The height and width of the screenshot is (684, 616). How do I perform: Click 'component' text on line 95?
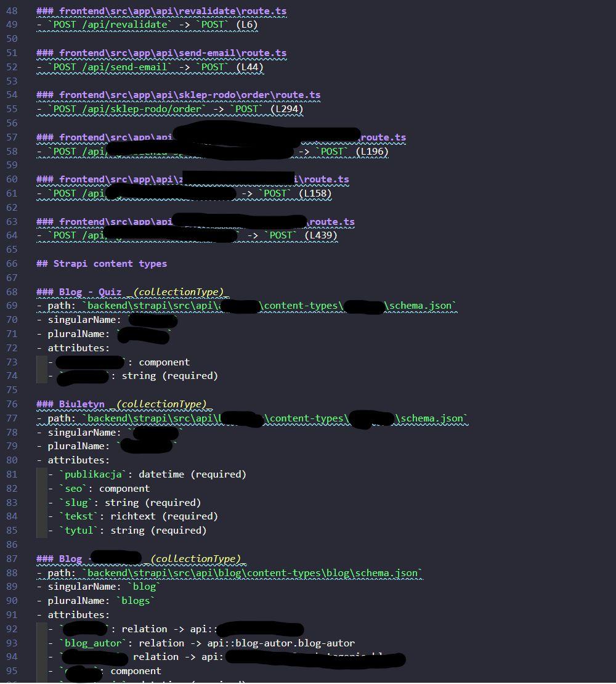pyautogui.click(x=136, y=671)
